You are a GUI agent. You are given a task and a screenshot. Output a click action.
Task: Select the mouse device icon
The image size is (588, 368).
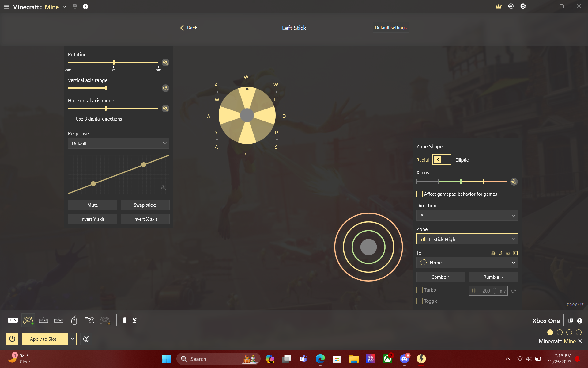(74, 320)
